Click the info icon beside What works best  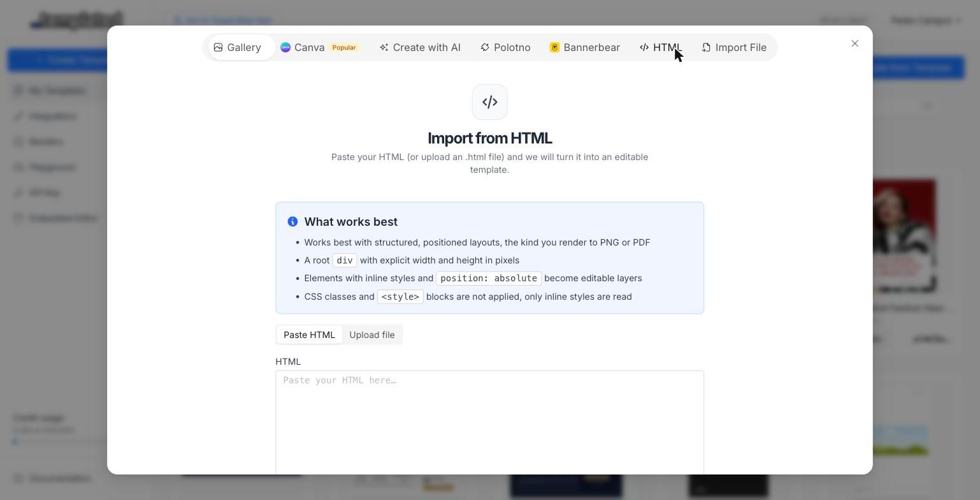292,221
